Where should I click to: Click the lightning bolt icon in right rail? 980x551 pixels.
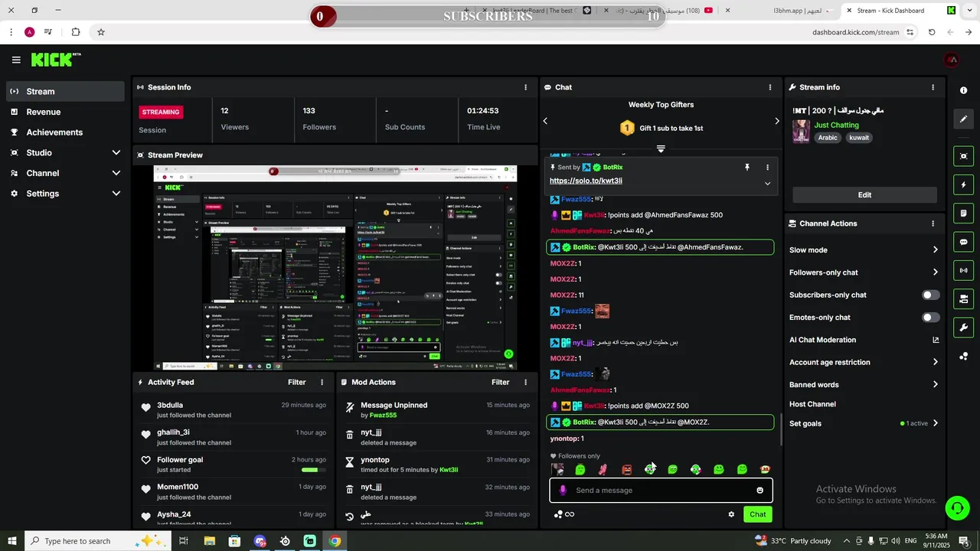(963, 184)
